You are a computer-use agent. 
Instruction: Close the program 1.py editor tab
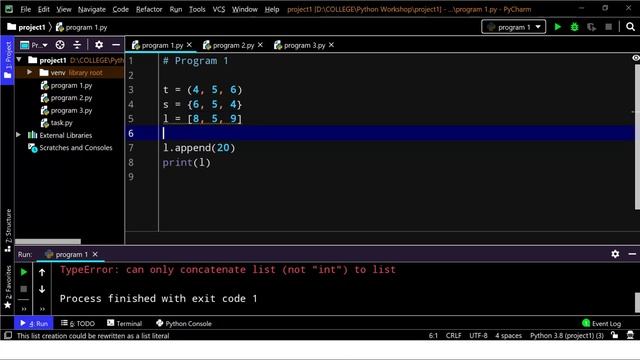[189, 45]
